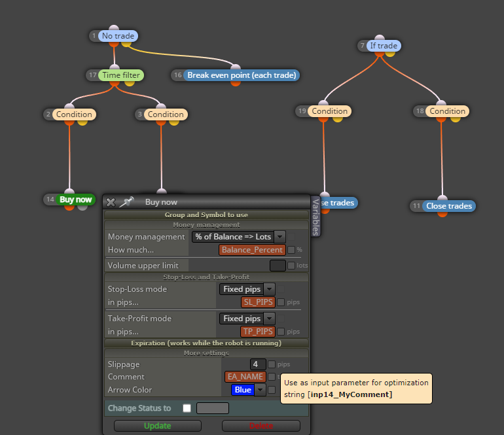Select Close trades node numbered 11
This screenshot has height=435, width=504.
tap(449, 206)
